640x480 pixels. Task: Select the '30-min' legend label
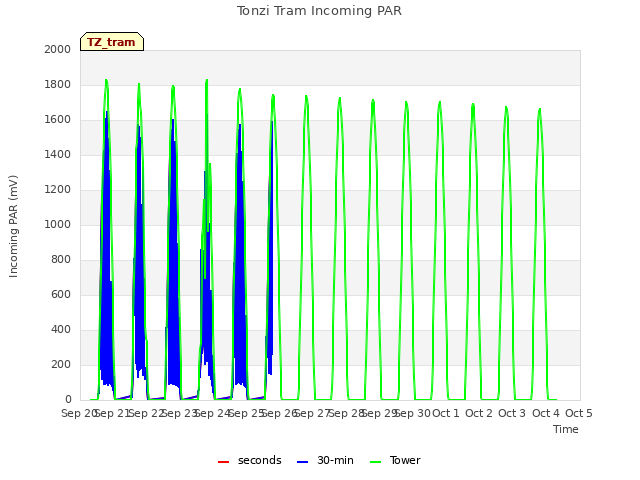[335, 460]
